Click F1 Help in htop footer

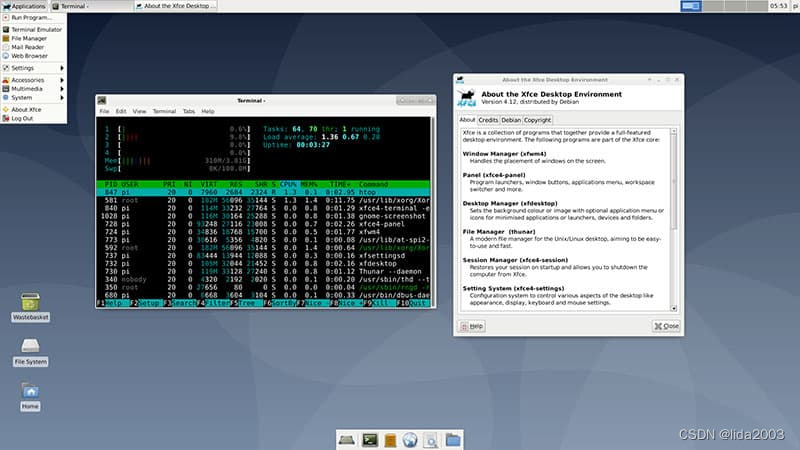[x=113, y=303]
